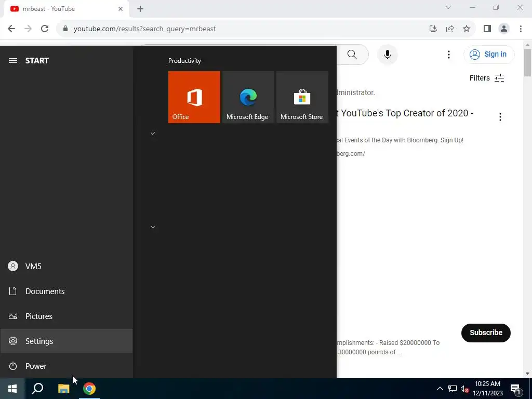
Task: Click the vertical scrollbar thumb
Action: pyautogui.click(x=527, y=63)
